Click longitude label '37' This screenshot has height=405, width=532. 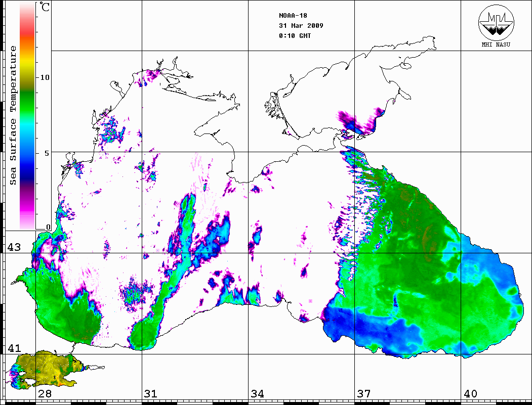tap(364, 394)
